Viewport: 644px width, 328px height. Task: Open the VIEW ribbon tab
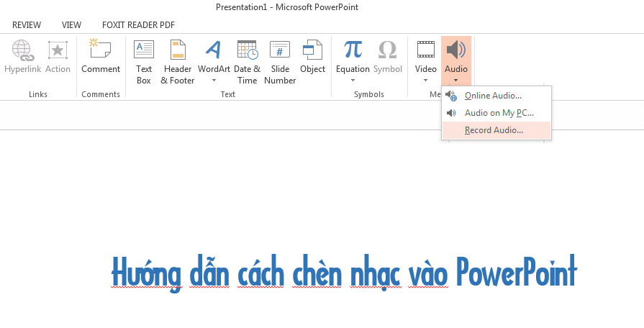71,25
